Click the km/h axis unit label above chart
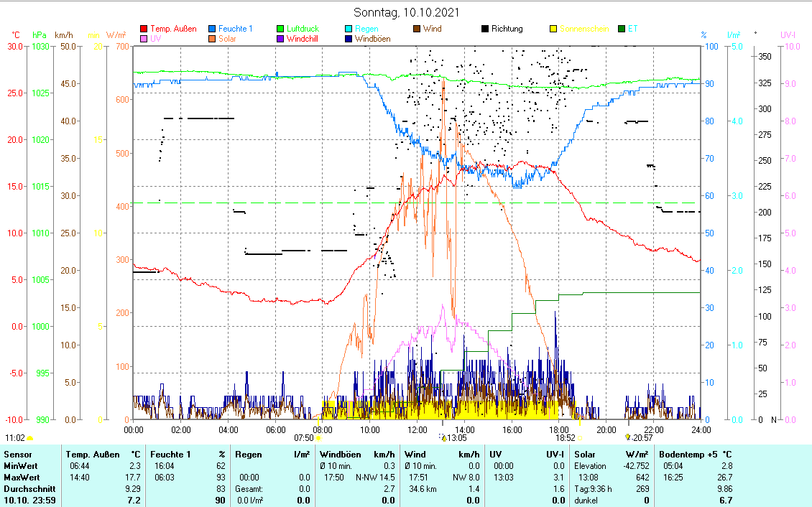This screenshot has height=507, width=812. tap(64, 35)
